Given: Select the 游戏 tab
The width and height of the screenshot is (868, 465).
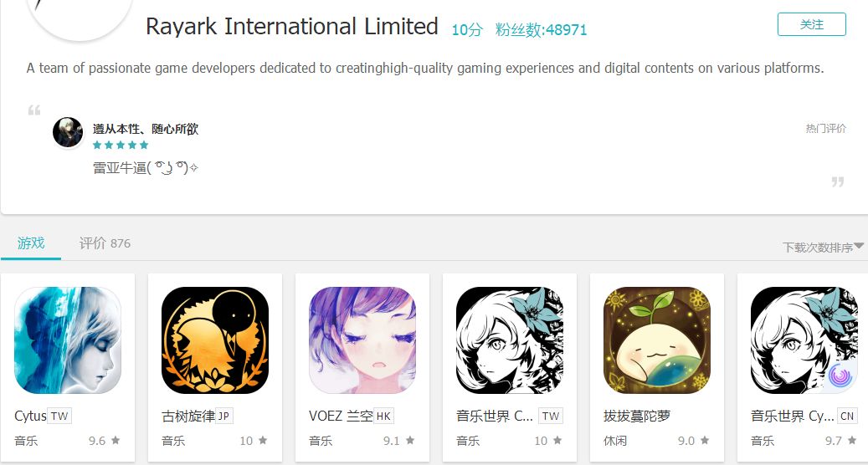Looking at the screenshot, I should tap(31, 243).
